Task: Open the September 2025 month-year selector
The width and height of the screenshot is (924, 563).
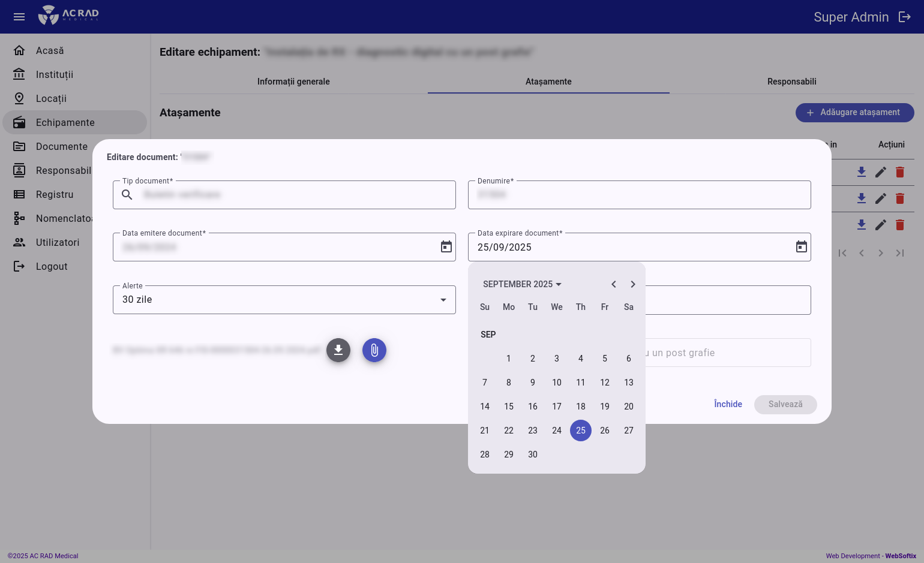Action: 522,284
